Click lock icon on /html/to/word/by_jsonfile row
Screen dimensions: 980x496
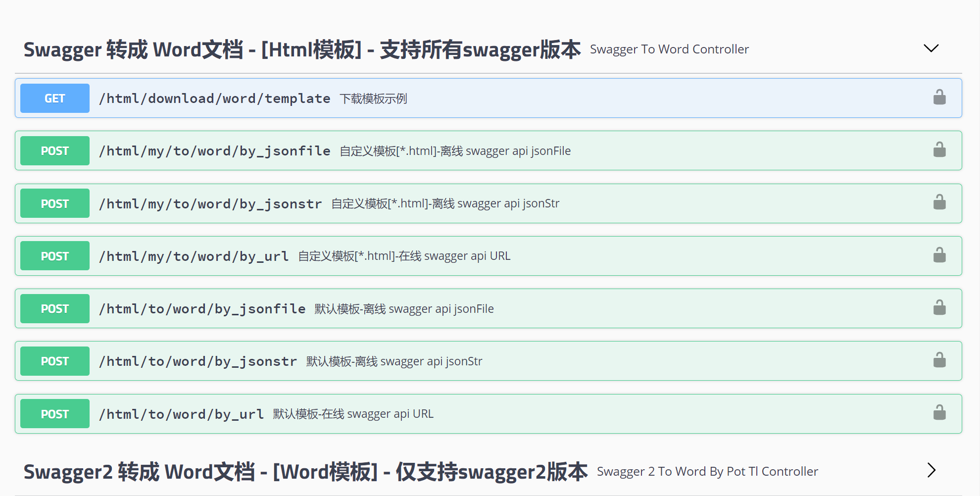click(x=939, y=307)
